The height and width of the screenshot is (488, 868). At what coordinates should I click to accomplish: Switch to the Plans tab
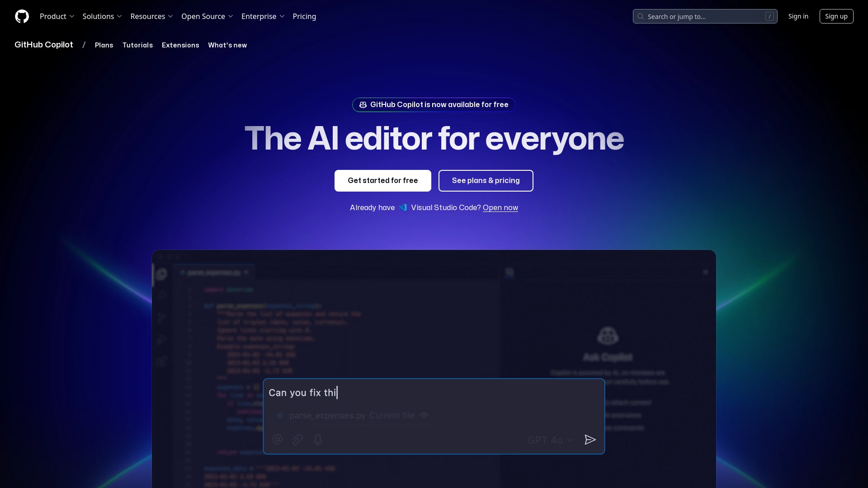[x=104, y=45]
